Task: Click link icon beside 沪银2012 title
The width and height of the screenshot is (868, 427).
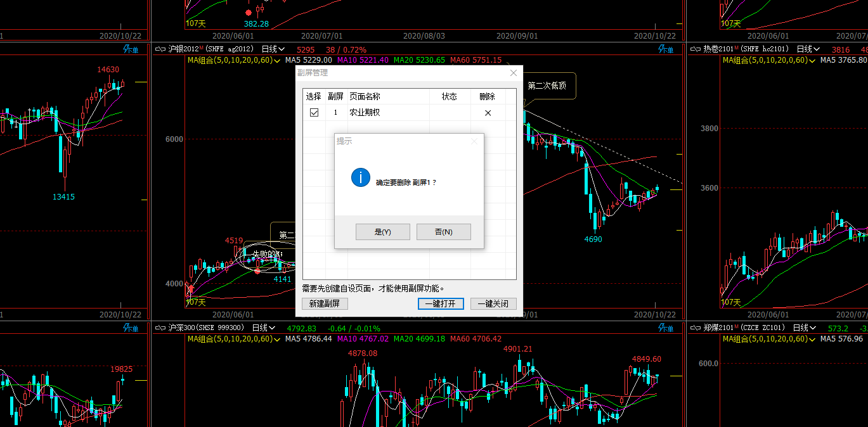Action: pyautogui.click(x=160, y=49)
